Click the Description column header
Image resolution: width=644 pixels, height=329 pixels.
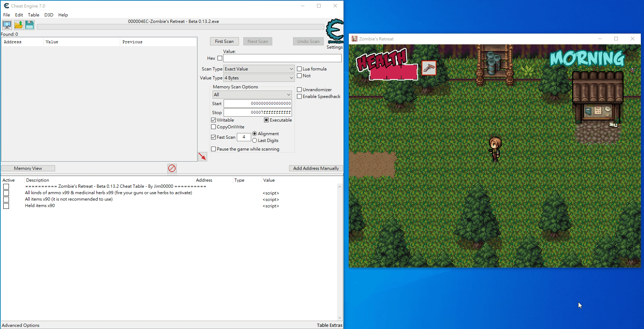[109, 180]
